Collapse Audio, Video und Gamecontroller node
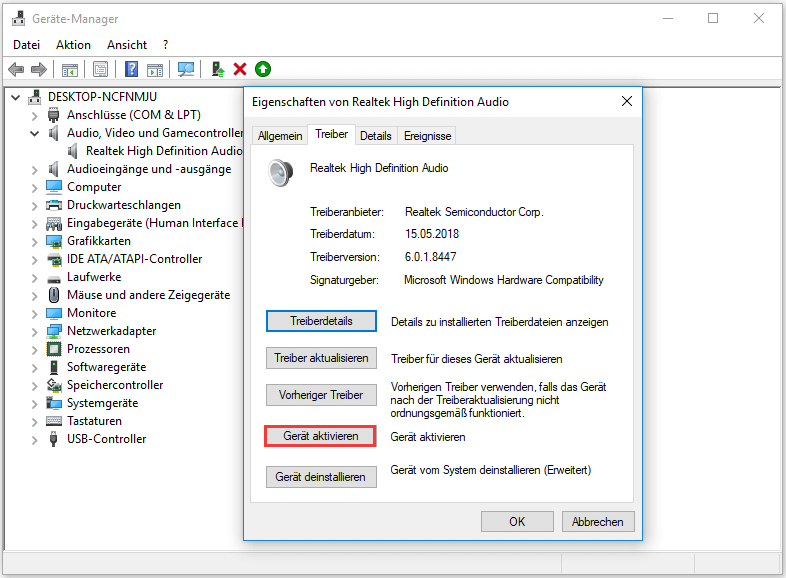The height and width of the screenshot is (578, 786). 34,133
